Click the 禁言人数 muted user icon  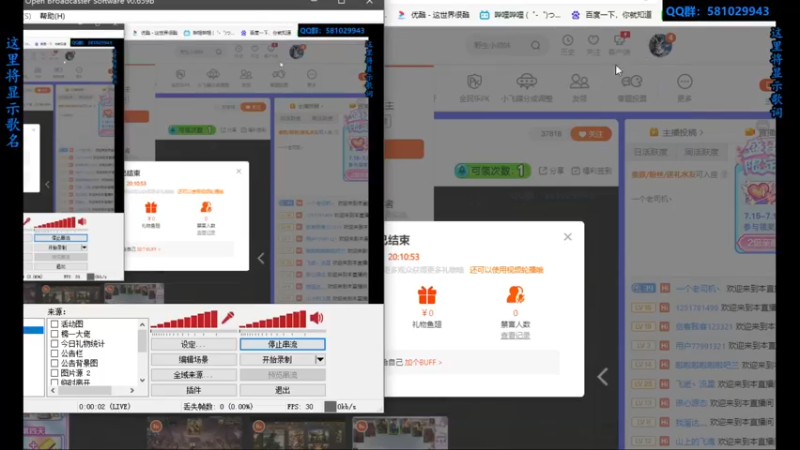(515, 295)
